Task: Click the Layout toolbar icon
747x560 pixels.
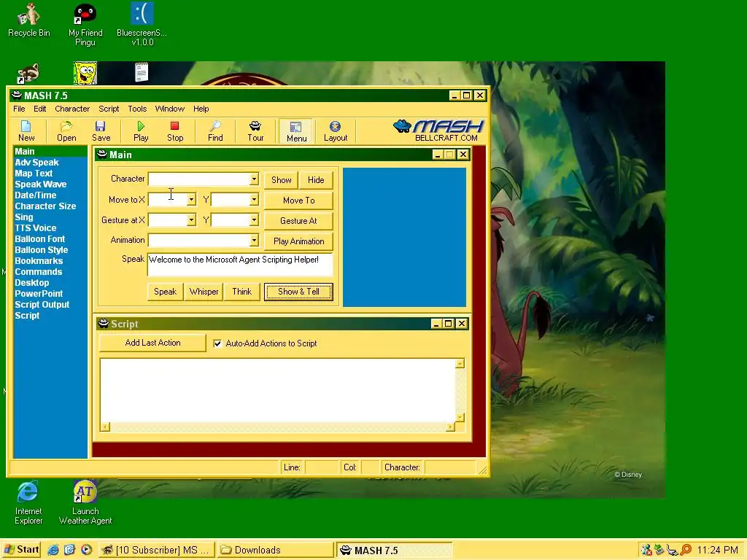Action: [x=336, y=131]
